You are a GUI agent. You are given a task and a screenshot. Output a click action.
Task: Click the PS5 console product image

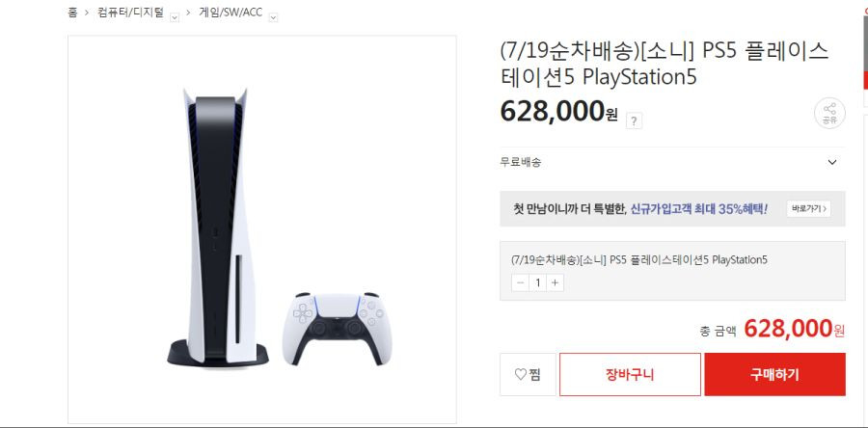[218, 227]
